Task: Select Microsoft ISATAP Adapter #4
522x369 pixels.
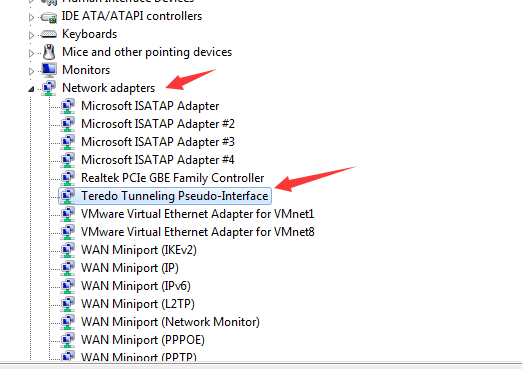Action: click(x=158, y=160)
